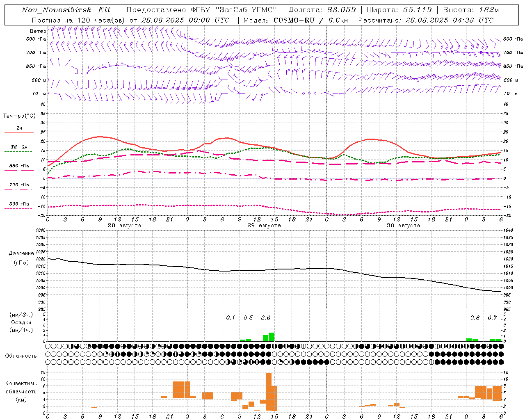Select the (км) unit under convective cloudiness
The width and height of the screenshot is (525, 420).
pos(21,399)
